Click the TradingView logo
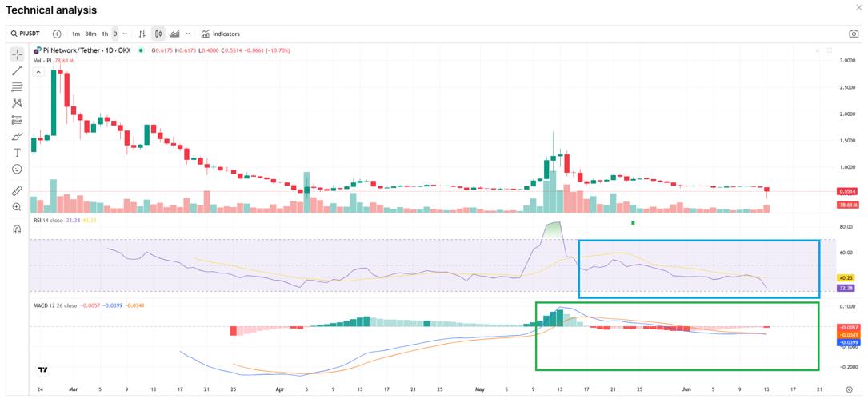 tap(42, 369)
